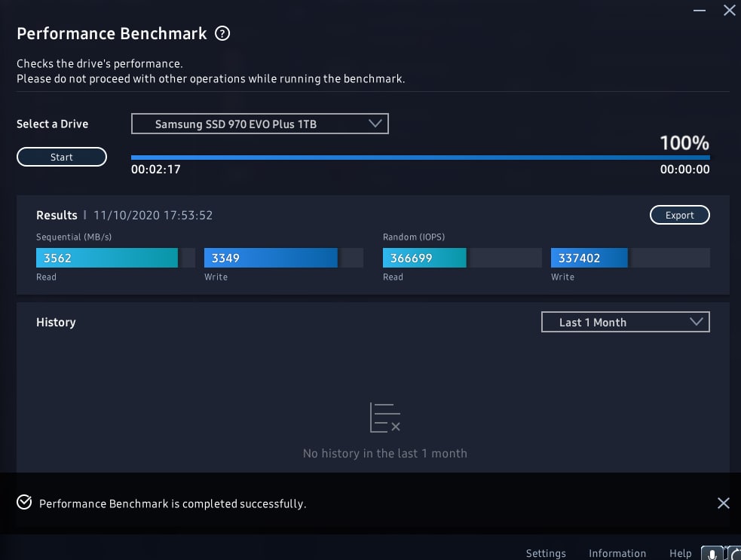741x560 pixels.
Task: Click the microphone icon at bottom right
Action: pyautogui.click(x=712, y=553)
